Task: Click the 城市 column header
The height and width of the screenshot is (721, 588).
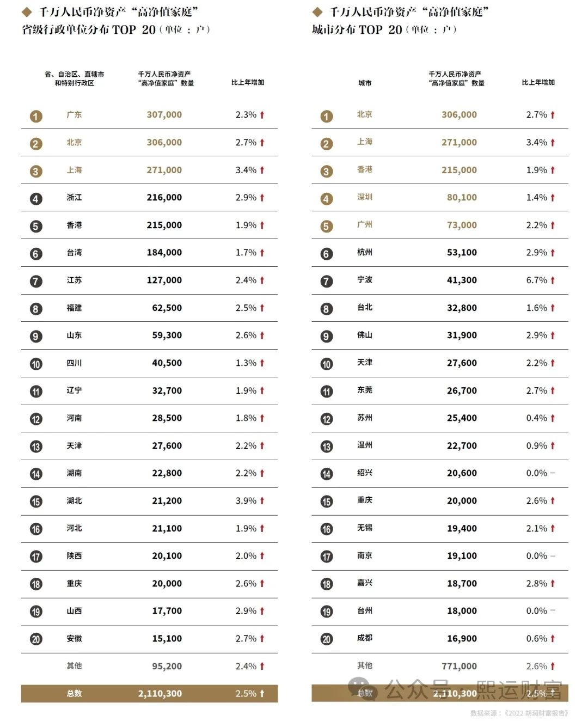Action: 365,83
